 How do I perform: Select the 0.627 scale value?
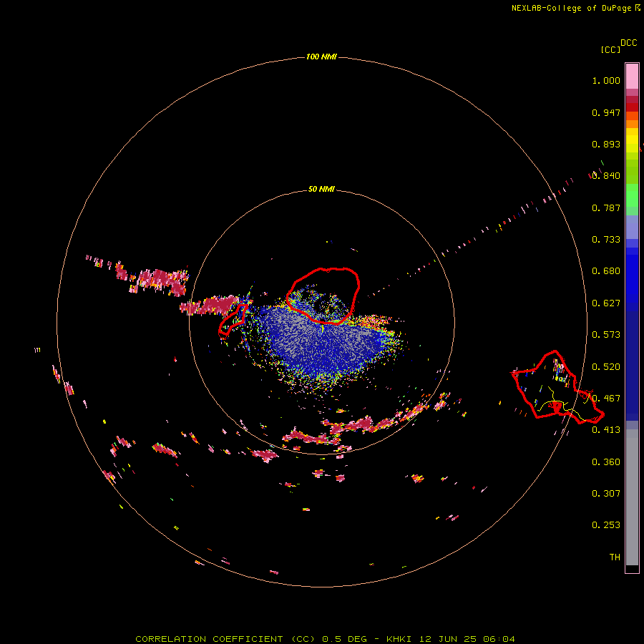click(606, 303)
